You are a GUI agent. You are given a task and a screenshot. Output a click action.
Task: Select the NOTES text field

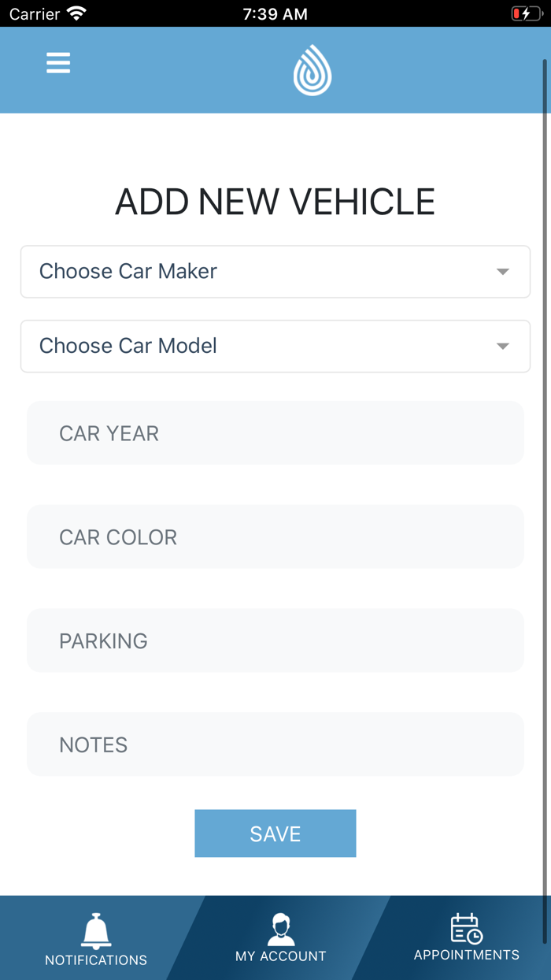click(275, 744)
